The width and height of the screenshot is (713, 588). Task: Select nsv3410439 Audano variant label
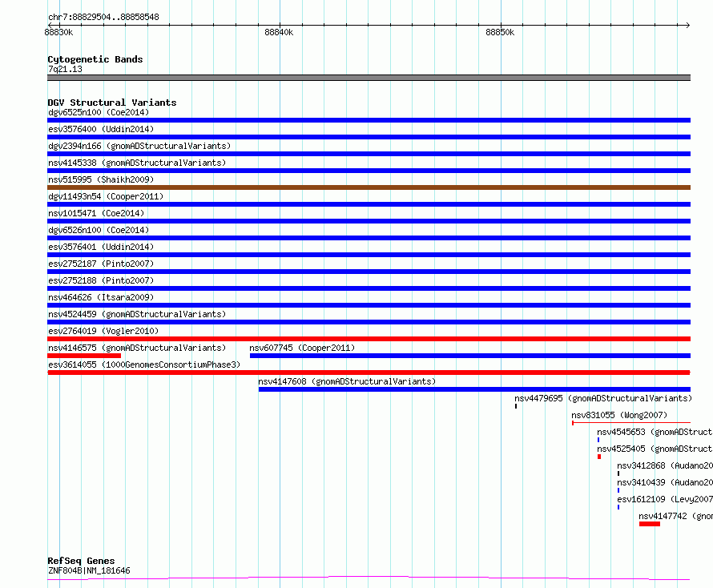pyautogui.click(x=665, y=482)
